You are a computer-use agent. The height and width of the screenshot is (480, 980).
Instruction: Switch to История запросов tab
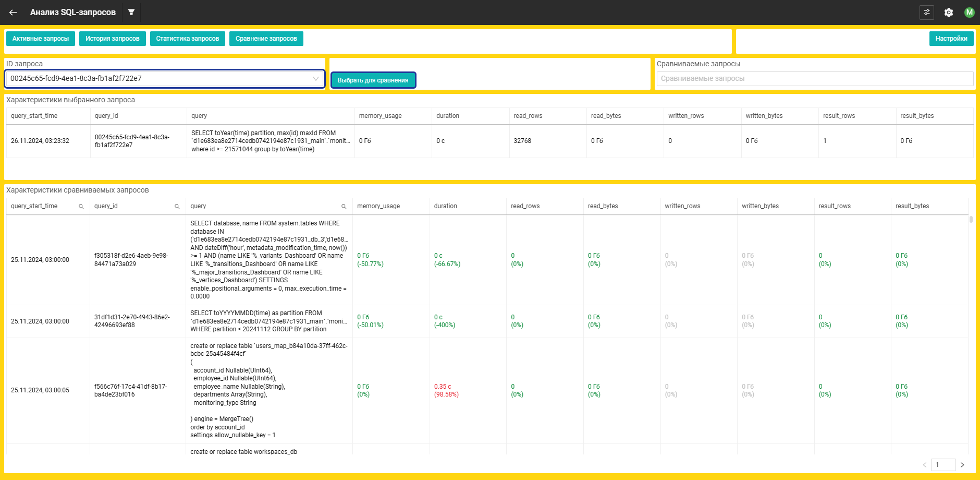pos(113,39)
